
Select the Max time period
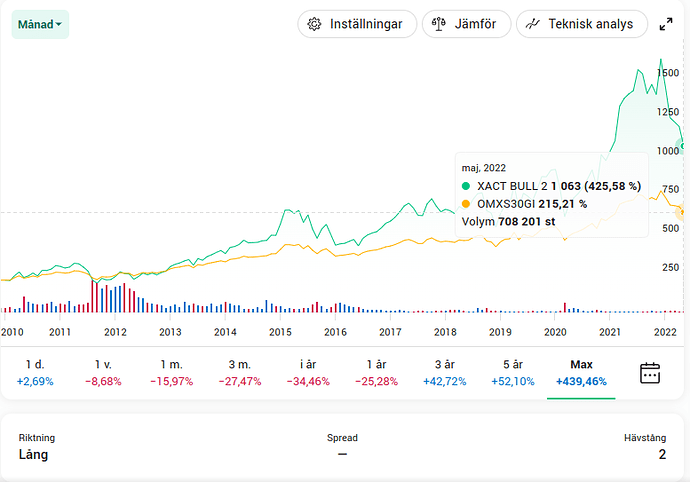click(x=581, y=373)
